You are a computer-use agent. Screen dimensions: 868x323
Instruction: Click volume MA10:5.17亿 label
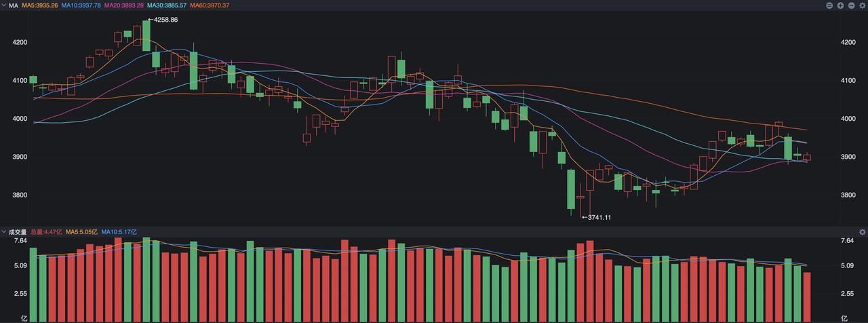point(119,232)
